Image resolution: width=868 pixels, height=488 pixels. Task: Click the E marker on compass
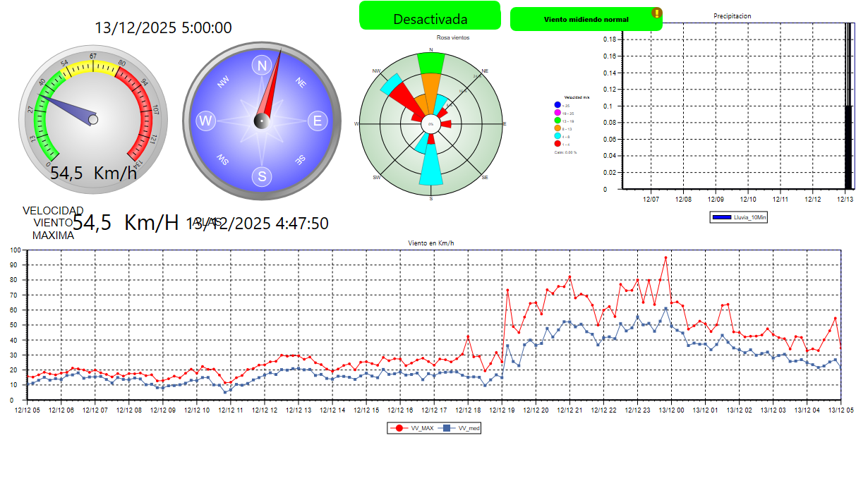click(x=317, y=121)
